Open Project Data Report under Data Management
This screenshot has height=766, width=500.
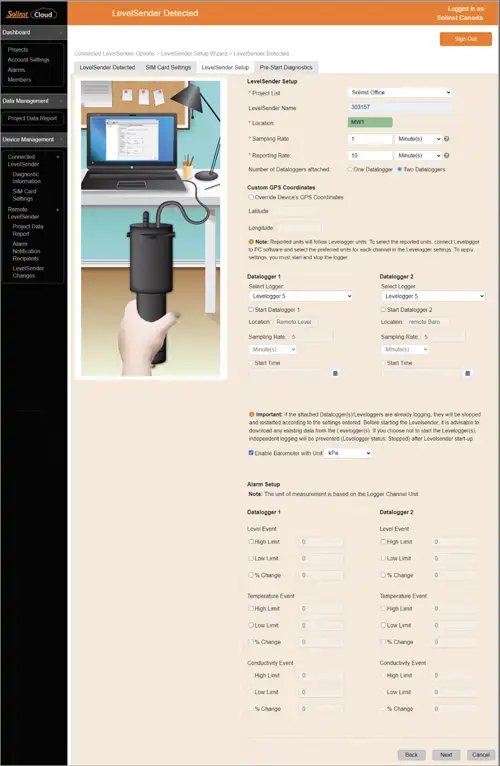(32, 118)
